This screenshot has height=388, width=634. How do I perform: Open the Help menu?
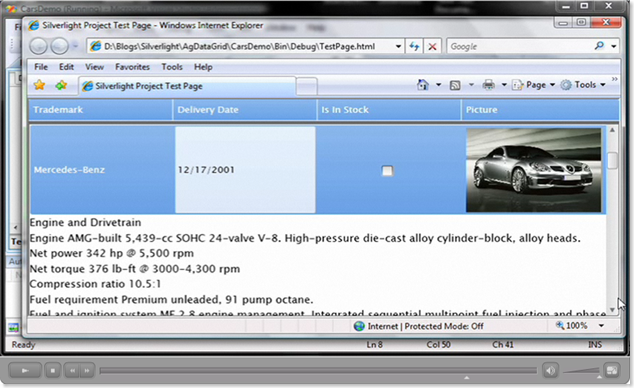(203, 67)
